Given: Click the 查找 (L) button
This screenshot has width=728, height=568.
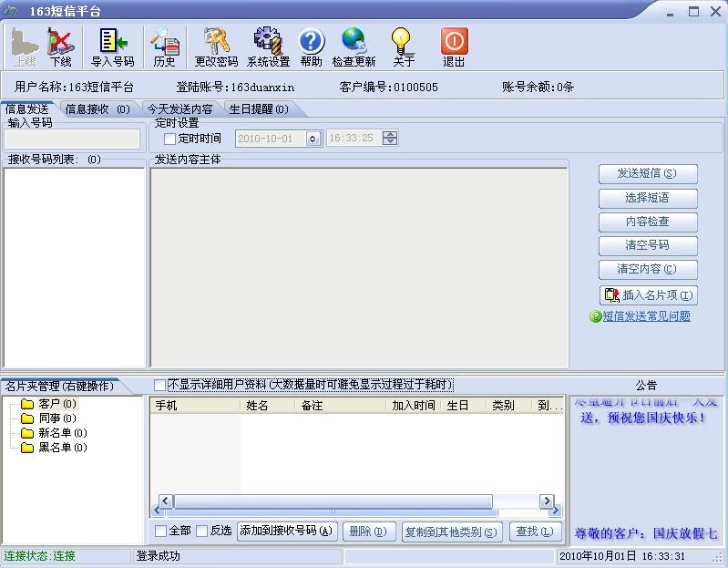Looking at the screenshot, I should (535, 531).
